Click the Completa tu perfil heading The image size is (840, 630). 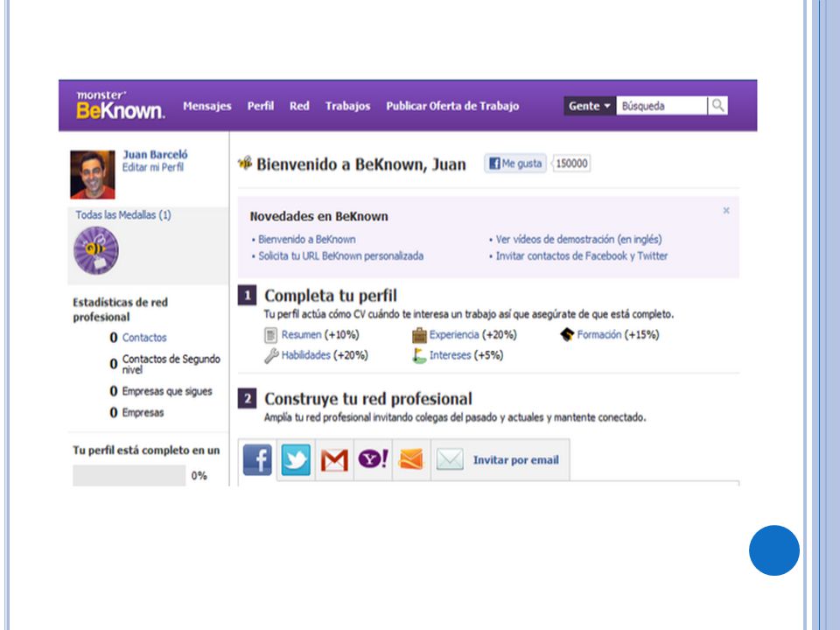[331, 296]
